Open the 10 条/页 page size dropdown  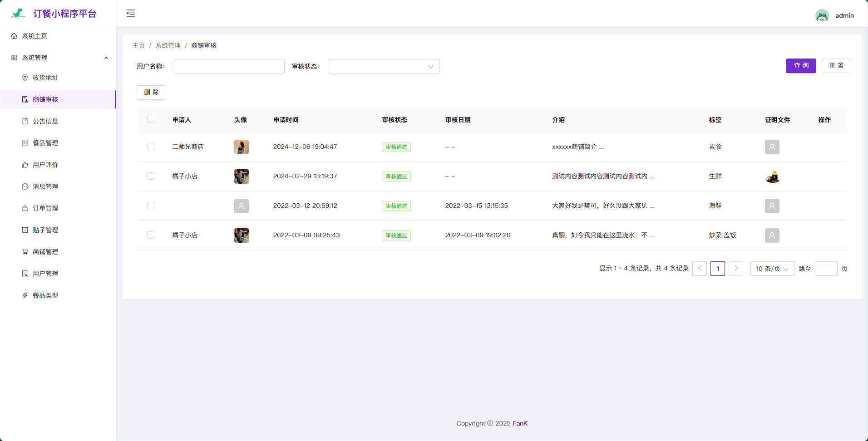tap(772, 269)
